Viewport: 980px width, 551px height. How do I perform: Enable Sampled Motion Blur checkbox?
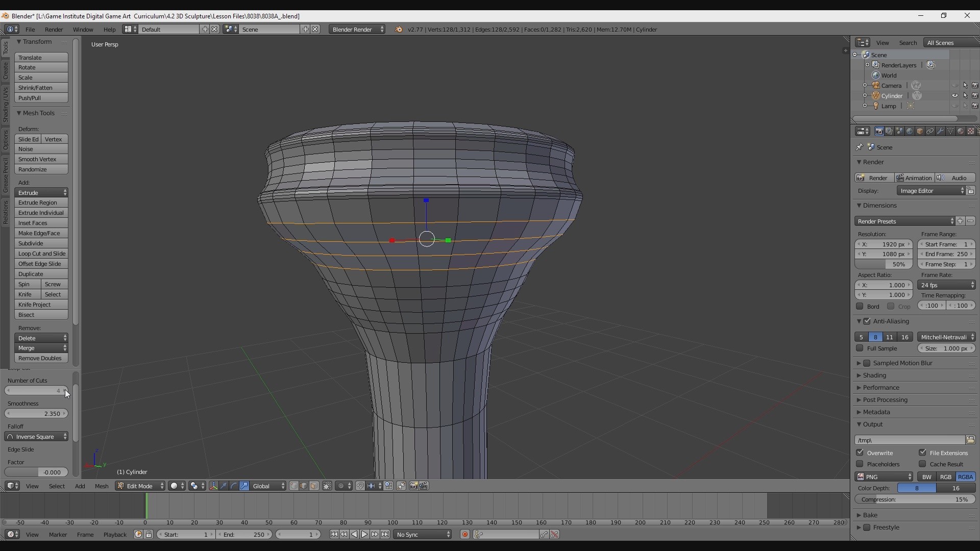pos(867,363)
